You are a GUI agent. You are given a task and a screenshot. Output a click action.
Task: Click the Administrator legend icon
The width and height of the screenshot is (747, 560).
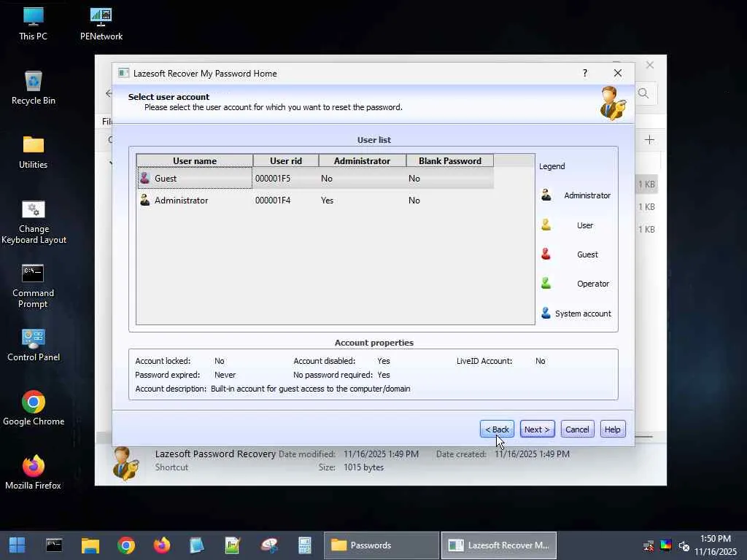click(x=546, y=195)
